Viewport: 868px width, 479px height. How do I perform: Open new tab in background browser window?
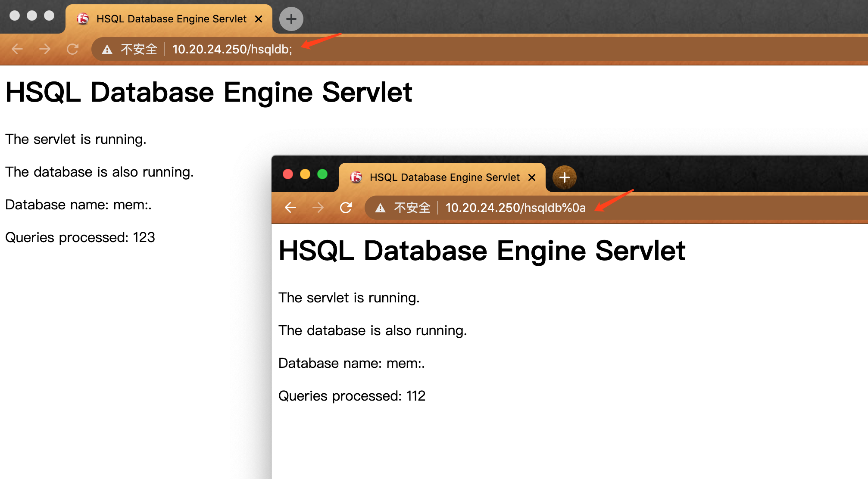click(291, 19)
